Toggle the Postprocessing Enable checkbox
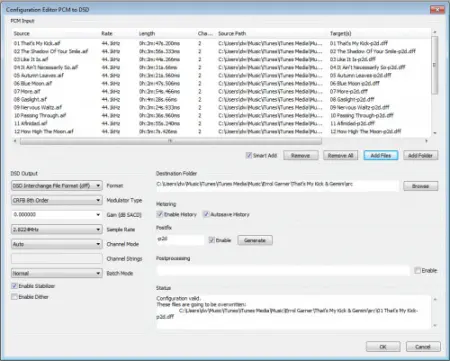Viewport: 450px width, 361px height. tap(417, 270)
